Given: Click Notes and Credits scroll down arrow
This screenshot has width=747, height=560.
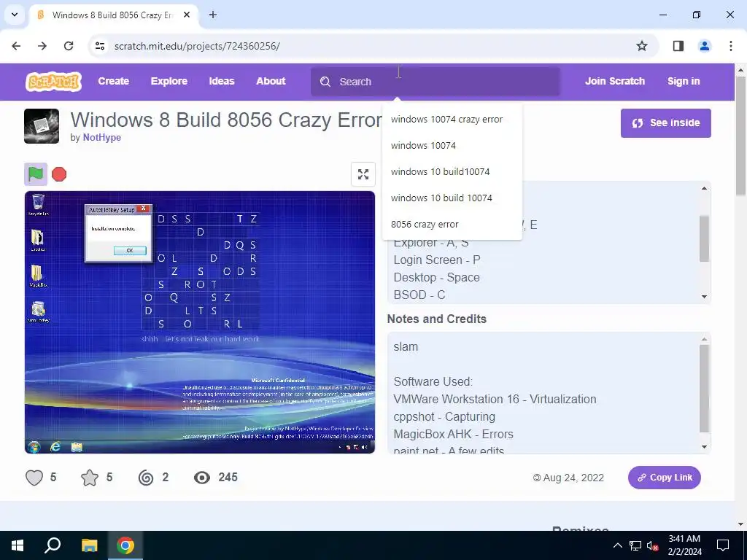Looking at the screenshot, I should pyautogui.click(x=704, y=447).
